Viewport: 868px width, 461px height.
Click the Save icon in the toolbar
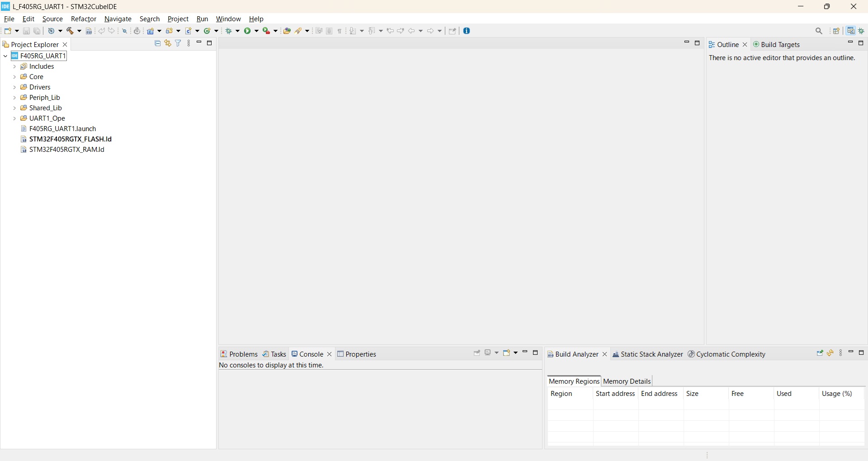(x=27, y=31)
